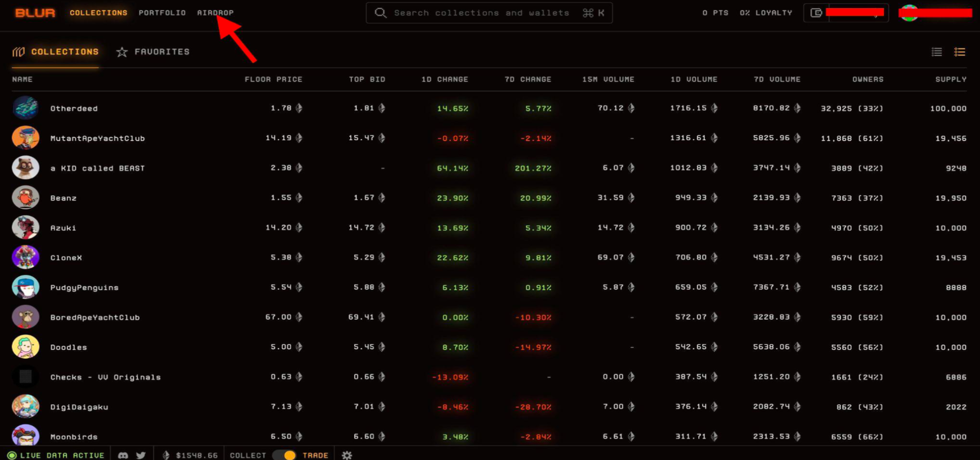The height and width of the screenshot is (460, 980).
Task: Select the MutantApeYachtClub collection name
Action: (98, 139)
